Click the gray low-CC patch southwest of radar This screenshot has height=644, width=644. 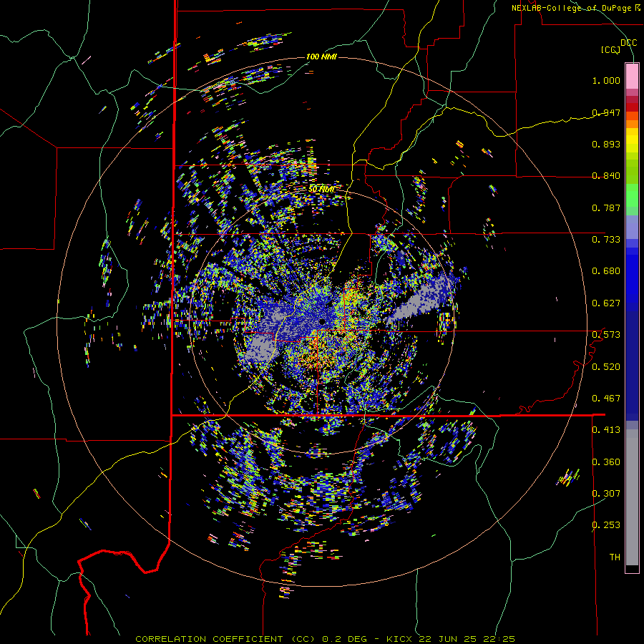tap(261, 348)
